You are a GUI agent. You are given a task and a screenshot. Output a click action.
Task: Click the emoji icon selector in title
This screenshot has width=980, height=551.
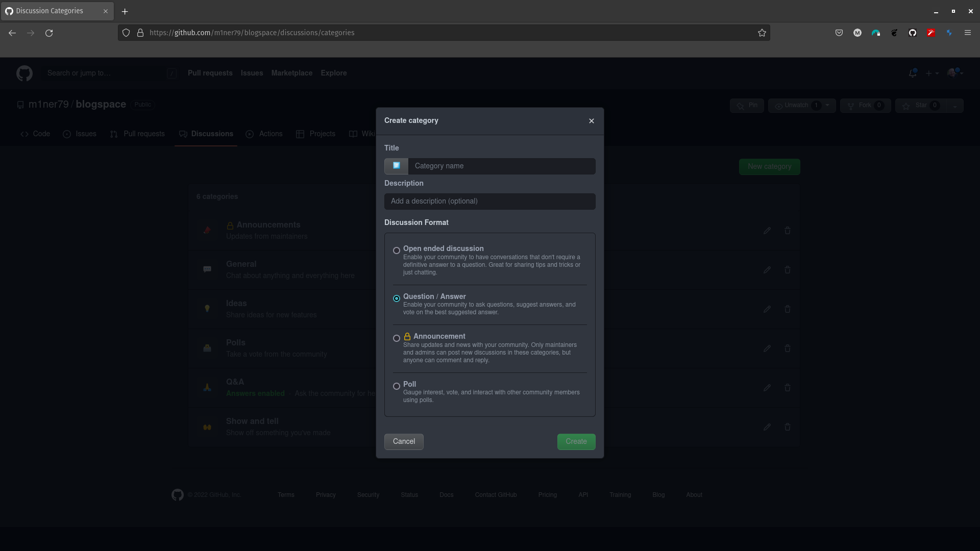397,165
